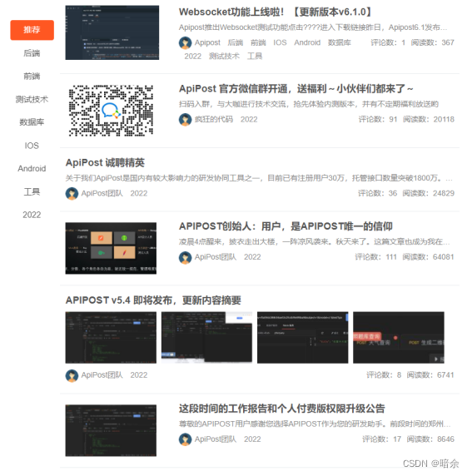Click 2022 tag on Websocket post
Image resolution: width=472 pixels, height=476 pixels.
point(192,56)
